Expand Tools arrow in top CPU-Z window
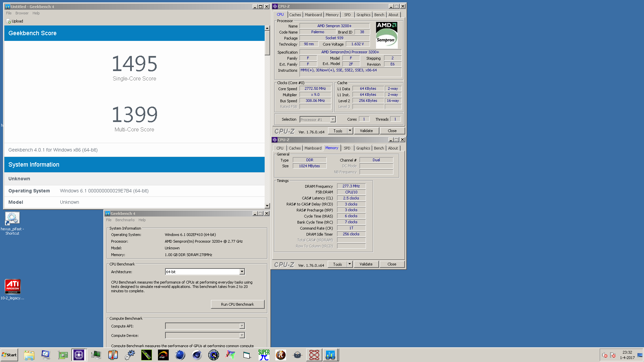The height and width of the screenshot is (362, 644). point(350,131)
